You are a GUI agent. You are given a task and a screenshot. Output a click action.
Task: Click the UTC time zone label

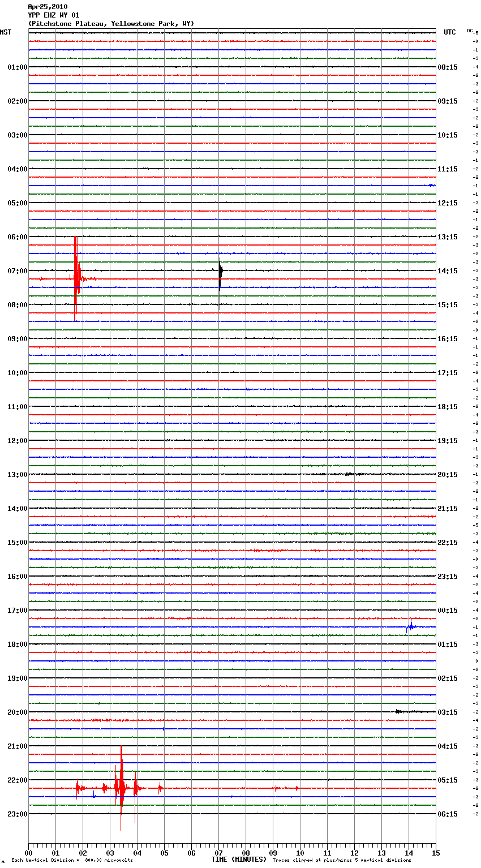450,32
